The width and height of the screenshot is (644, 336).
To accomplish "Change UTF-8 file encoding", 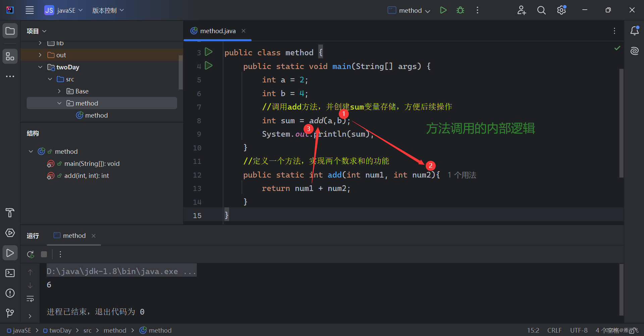I will pyautogui.click(x=579, y=330).
